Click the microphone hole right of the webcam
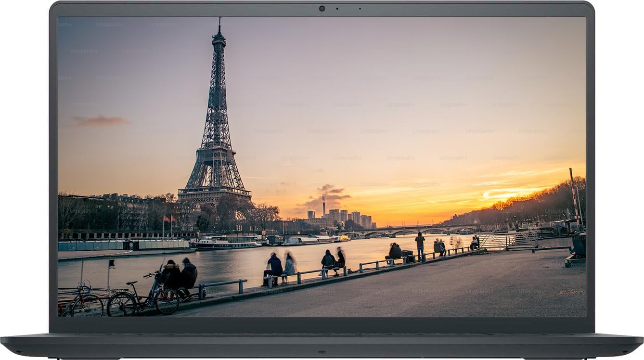644x360 pixels. [x=360, y=9]
